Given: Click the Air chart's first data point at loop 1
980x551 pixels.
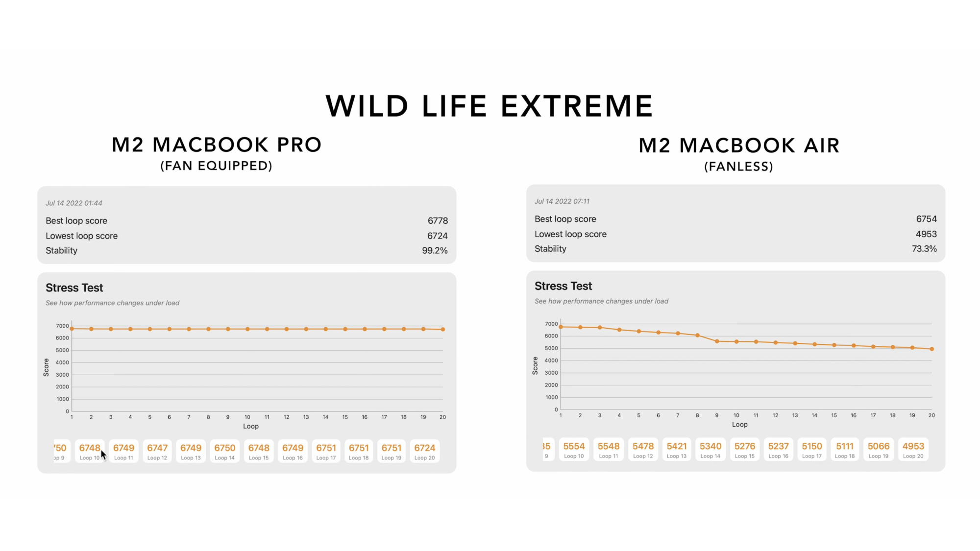Looking at the screenshot, I should pos(561,327).
